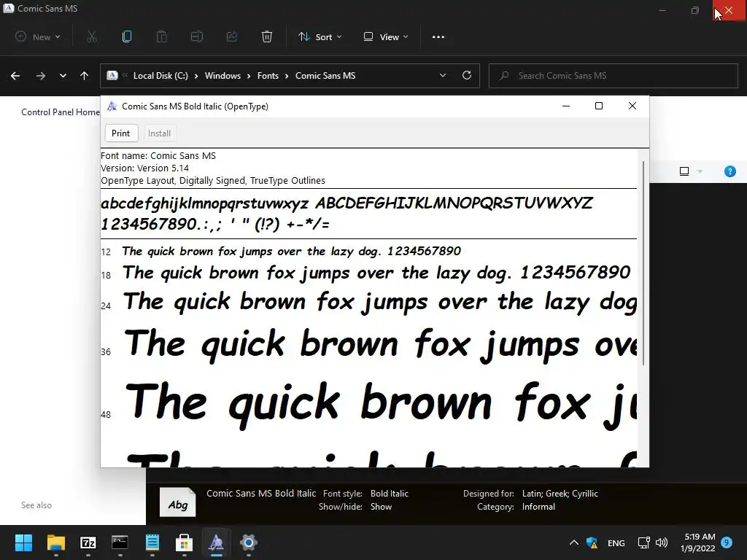
Task: Open File Explorer from the taskbar
Action: coord(55,542)
